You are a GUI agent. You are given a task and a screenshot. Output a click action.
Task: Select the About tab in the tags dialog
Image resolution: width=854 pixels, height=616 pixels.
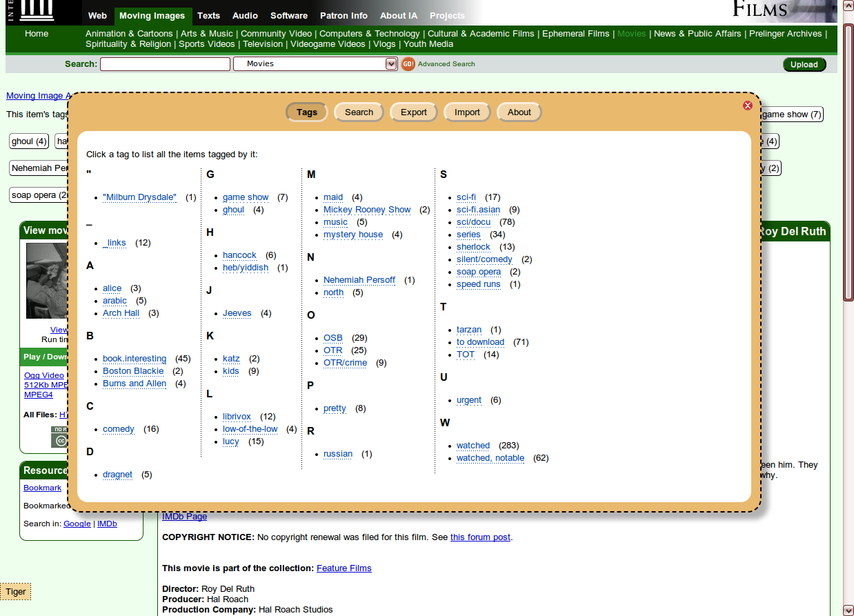[518, 112]
